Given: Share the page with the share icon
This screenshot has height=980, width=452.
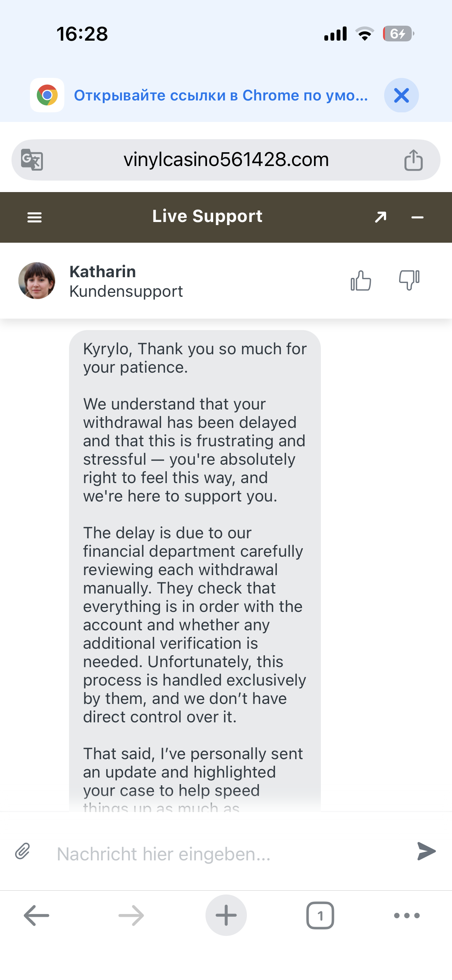Looking at the screenshot, I should (x=413, y=159).
